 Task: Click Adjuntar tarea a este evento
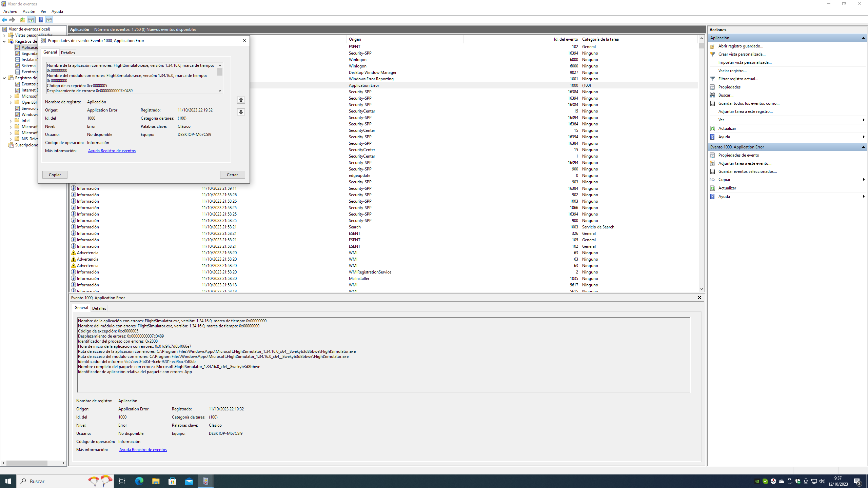click(745, 163)
